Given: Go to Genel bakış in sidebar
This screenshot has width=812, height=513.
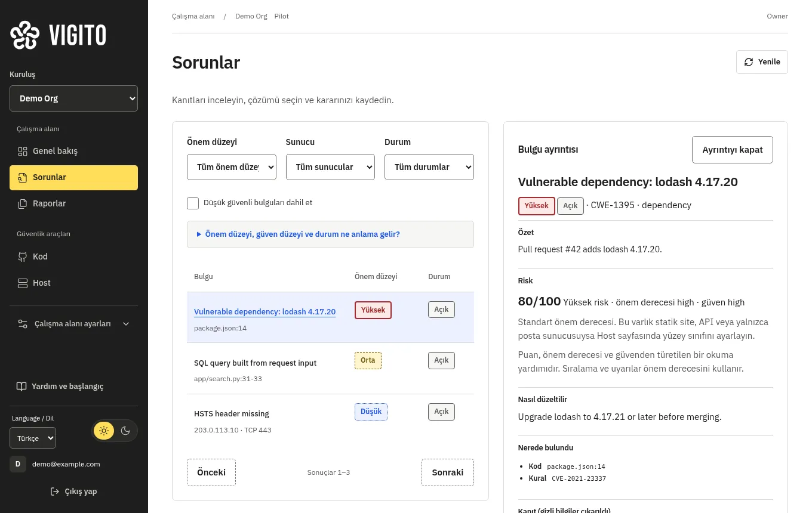Looking at the screenshot, I should point(73,151).
